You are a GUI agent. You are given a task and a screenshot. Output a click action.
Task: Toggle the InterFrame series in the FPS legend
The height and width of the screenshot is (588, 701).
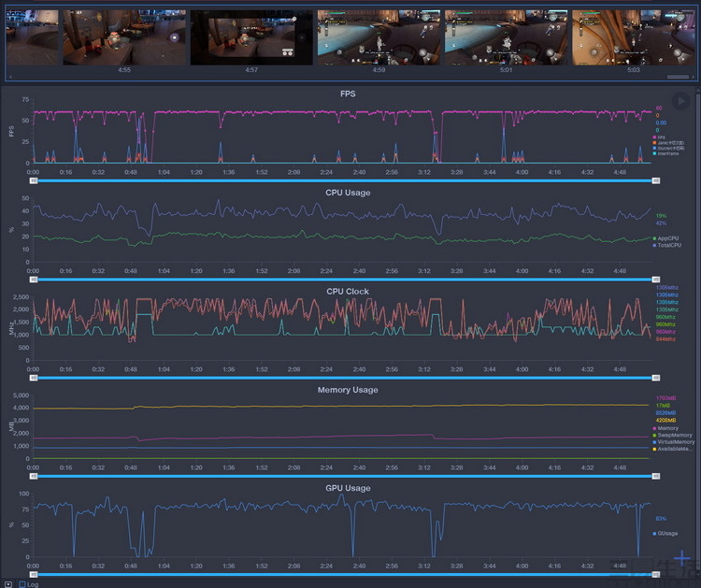click(665, 153)
